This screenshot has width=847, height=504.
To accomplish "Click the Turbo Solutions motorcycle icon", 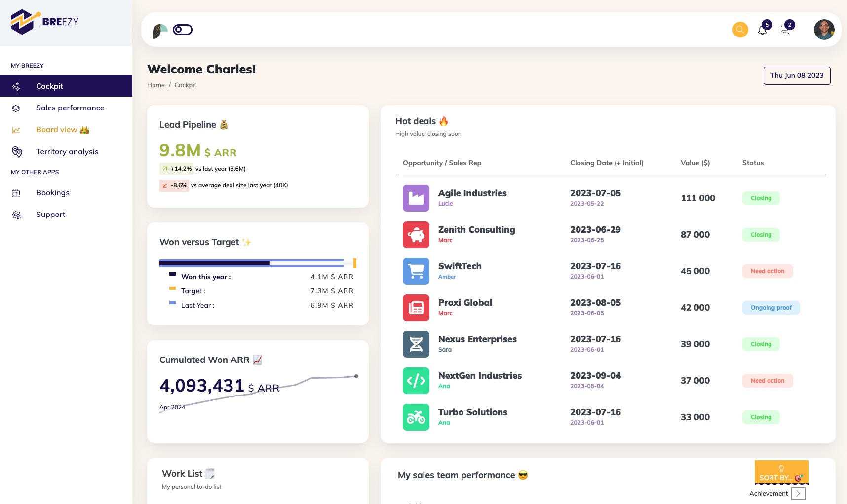I will click(416, 417).
